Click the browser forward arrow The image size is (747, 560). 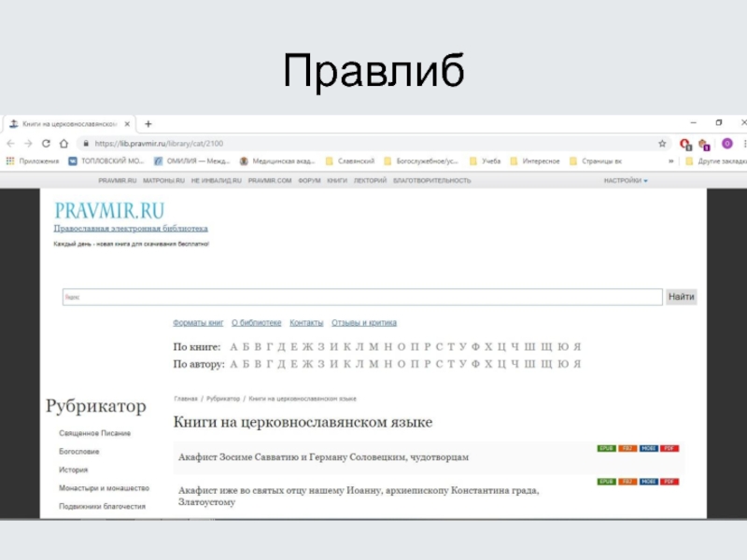[28, 144]
